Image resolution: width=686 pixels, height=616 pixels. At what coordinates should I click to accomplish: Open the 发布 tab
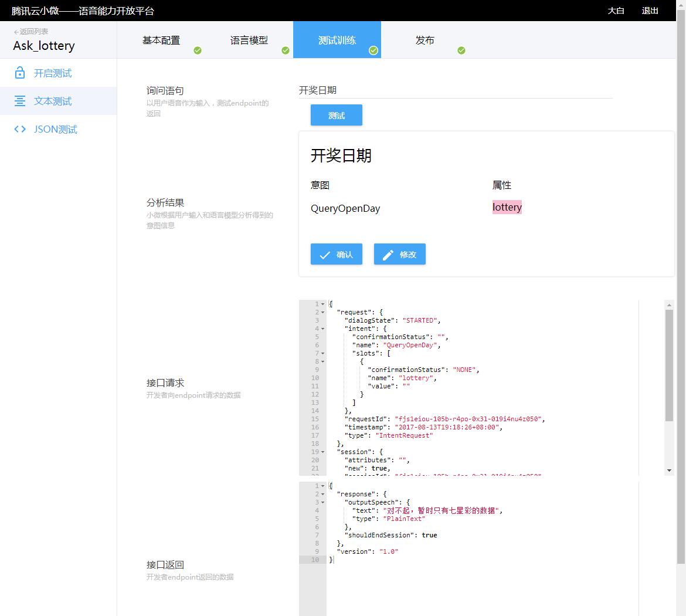(x=425, y=40)
